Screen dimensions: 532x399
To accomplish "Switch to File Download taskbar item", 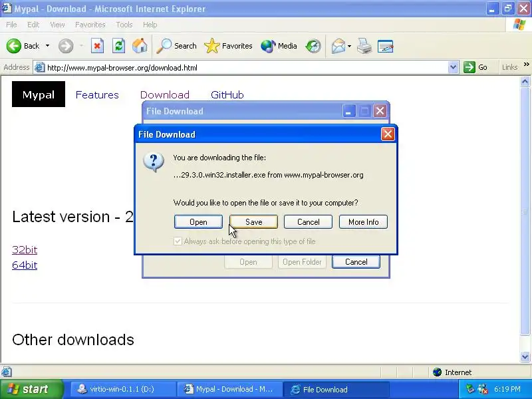I will pos(336,389).
